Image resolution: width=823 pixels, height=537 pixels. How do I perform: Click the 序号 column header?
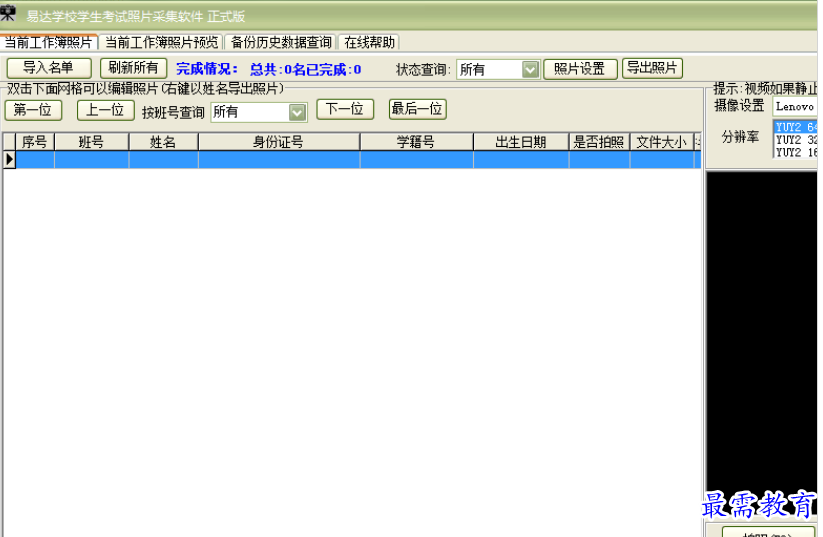pyautogui.click(x=35, y=142)
